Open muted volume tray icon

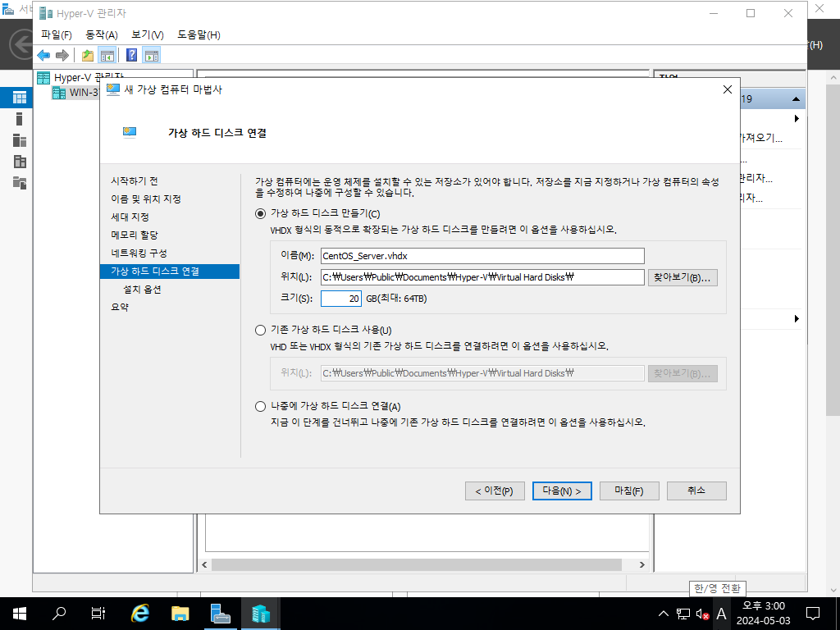tap(702, 614)
